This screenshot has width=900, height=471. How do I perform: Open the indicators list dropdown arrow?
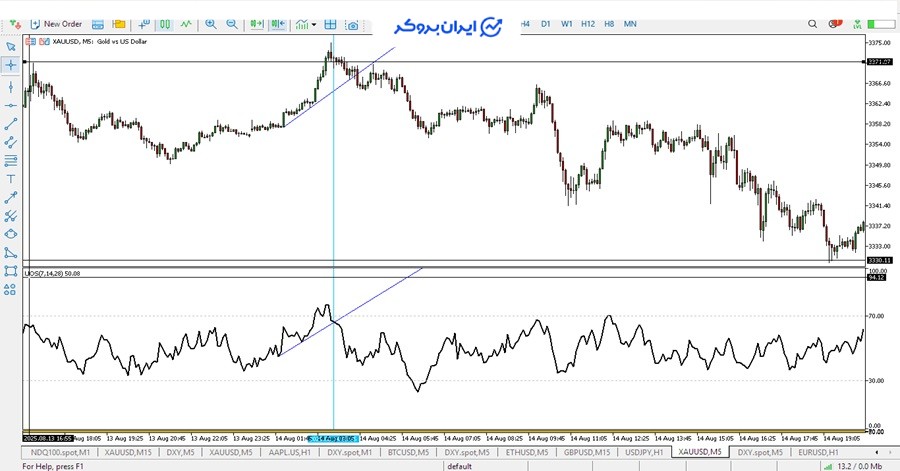pos(314,23)
